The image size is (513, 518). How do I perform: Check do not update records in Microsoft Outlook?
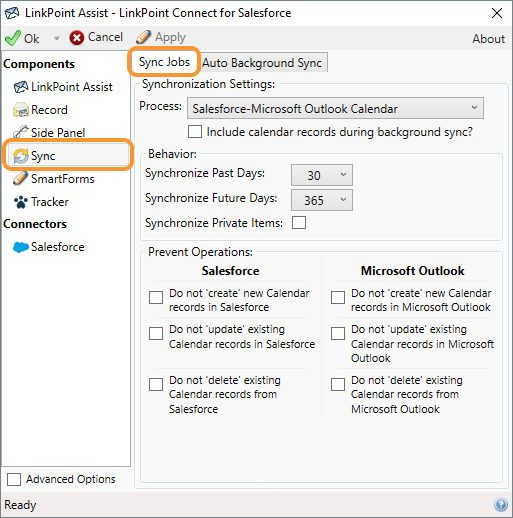[x=338, y=333]
